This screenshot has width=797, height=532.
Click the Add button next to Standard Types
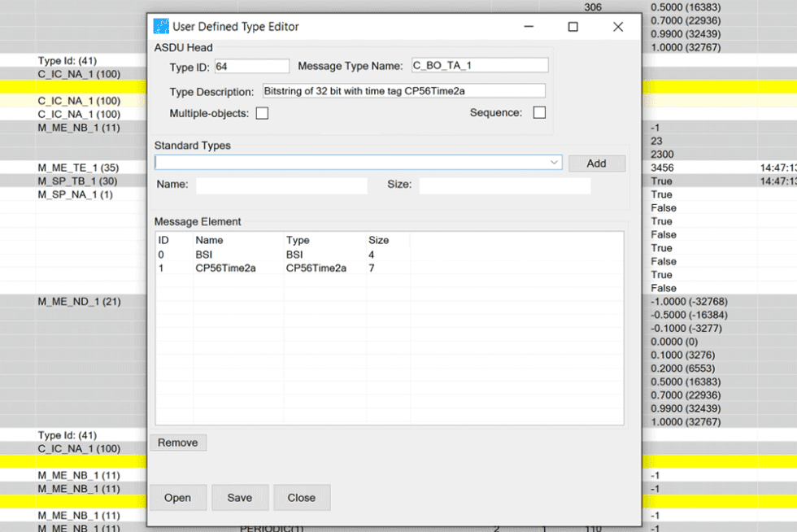click(x=597, y=163)
